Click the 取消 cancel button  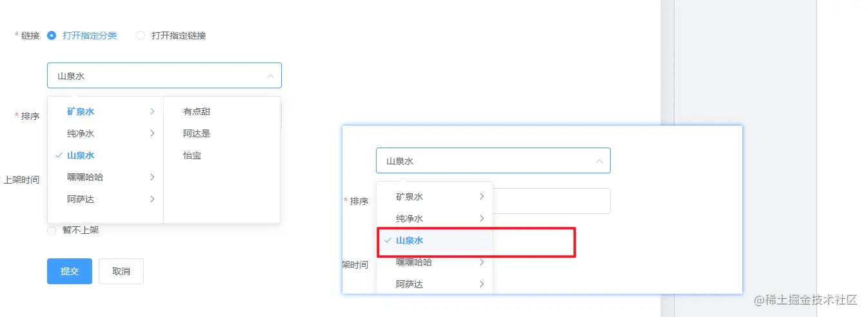pos(121,271)
